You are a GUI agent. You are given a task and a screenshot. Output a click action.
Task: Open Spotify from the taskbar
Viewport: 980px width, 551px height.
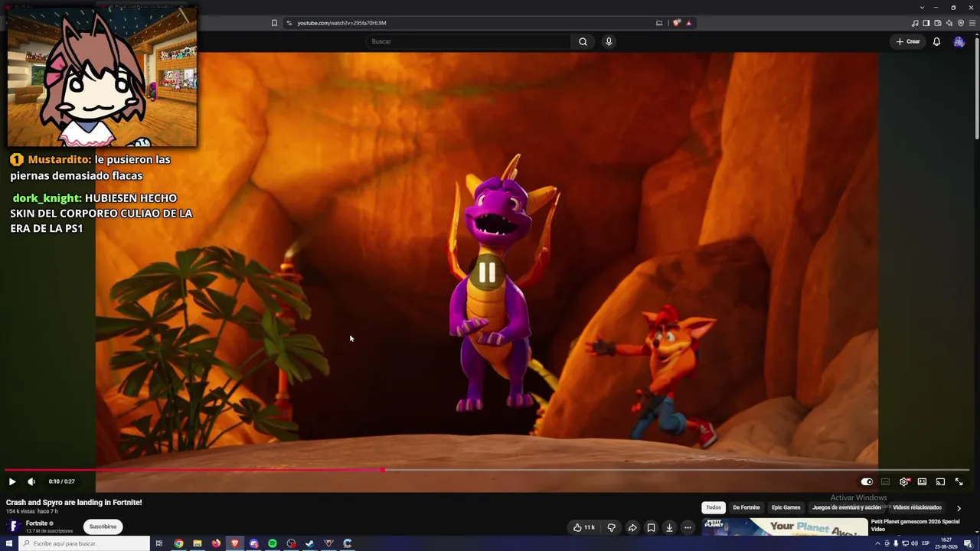pos(273,543)
